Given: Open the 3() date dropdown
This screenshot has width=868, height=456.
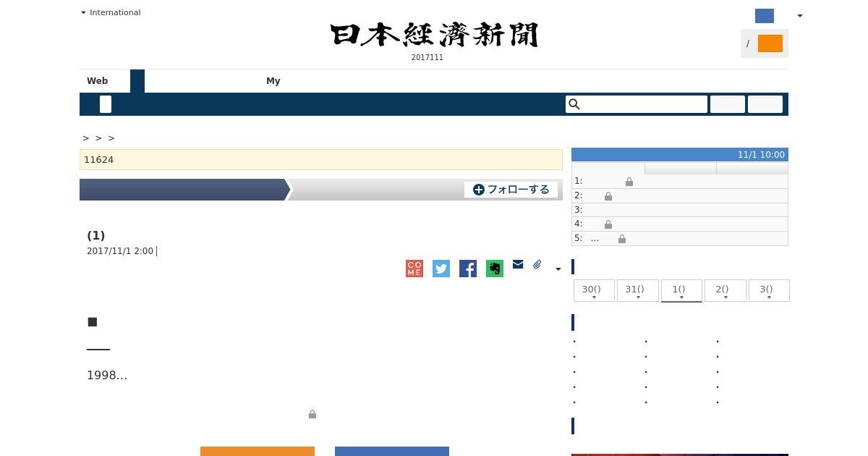Looking at the screenshot, I should [768, 290].
